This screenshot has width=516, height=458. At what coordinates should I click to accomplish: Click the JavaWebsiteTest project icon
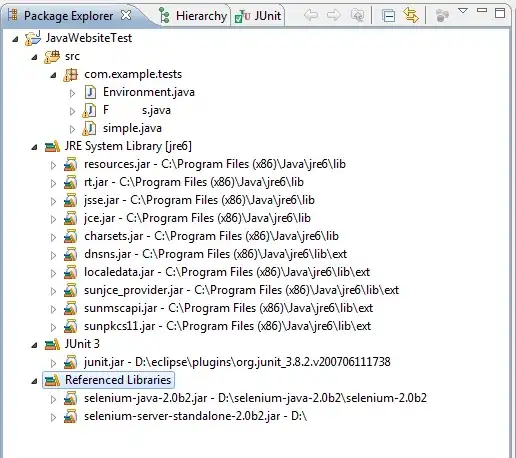click(x=33, y=38)
